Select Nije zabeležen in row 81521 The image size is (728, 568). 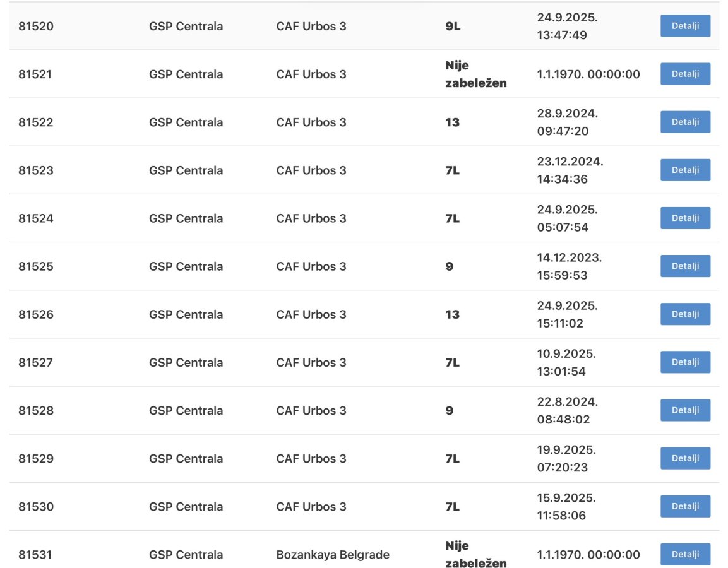[476, 74]
